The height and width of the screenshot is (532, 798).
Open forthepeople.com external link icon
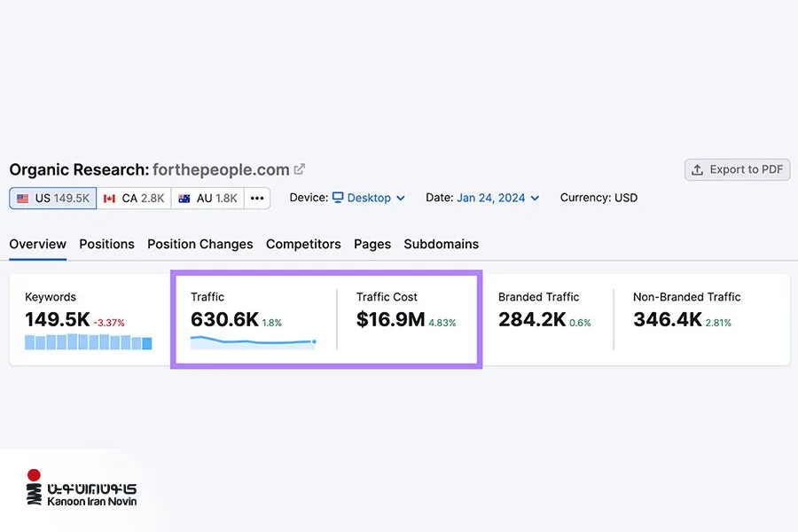pos(300,169)
